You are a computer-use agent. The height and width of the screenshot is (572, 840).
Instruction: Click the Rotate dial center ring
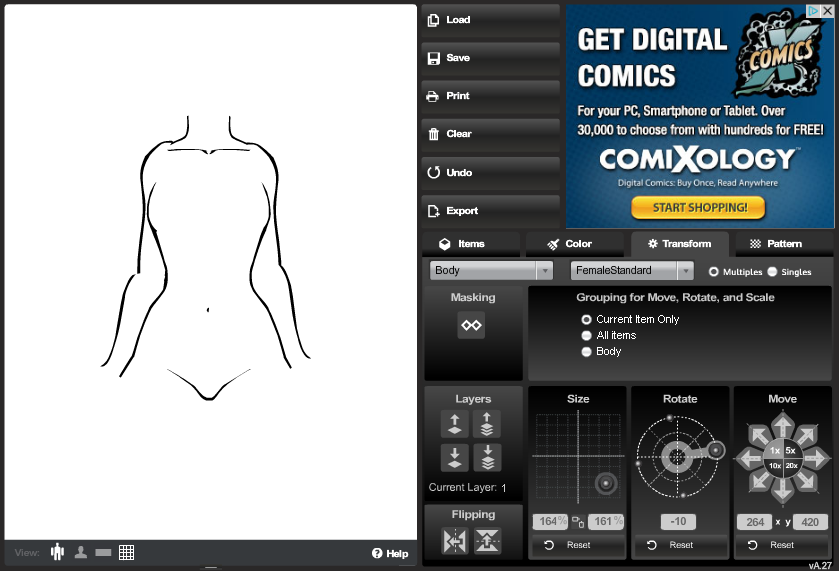coord(677,457)
